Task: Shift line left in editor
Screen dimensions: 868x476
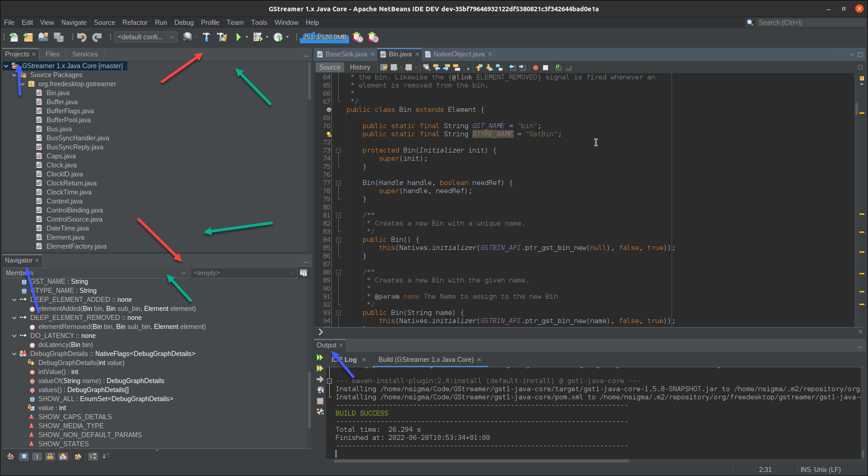Action: point(513,67)
